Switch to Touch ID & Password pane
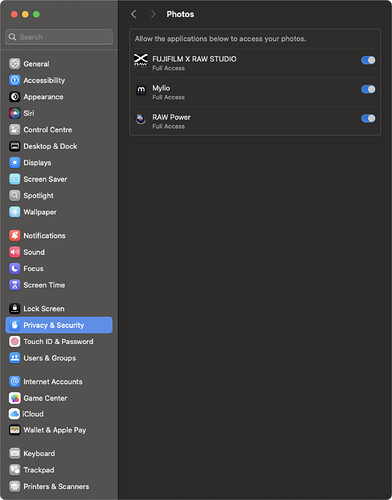Viewport: 392px width, 500px height. [x=59, y=342]
